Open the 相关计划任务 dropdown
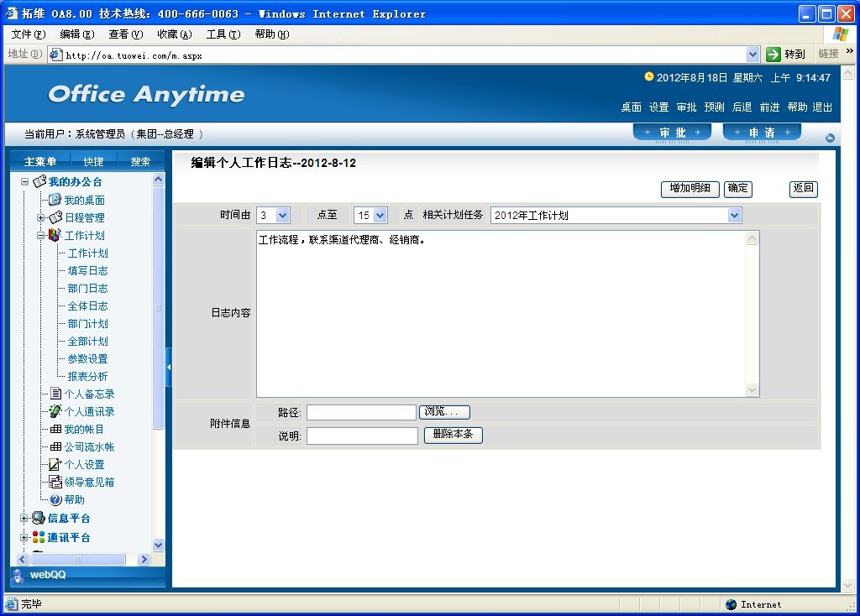The width and height of the screenshot is (860, 616). click(x=735, y=216)
